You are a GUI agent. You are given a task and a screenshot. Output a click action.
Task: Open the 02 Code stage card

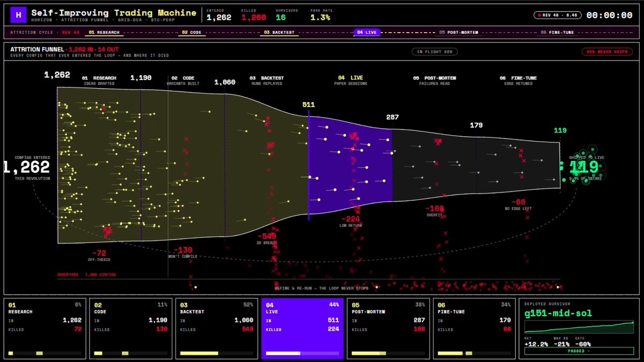131,328
